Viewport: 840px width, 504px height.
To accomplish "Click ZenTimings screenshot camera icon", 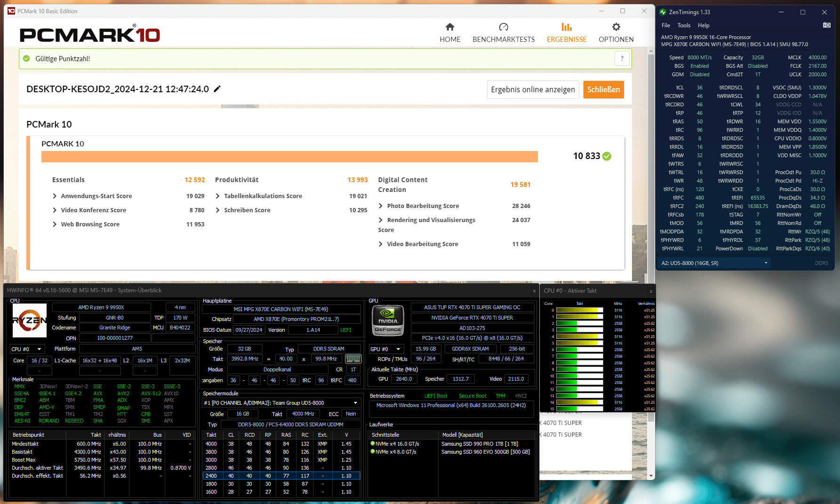I will tap(826, 25).
